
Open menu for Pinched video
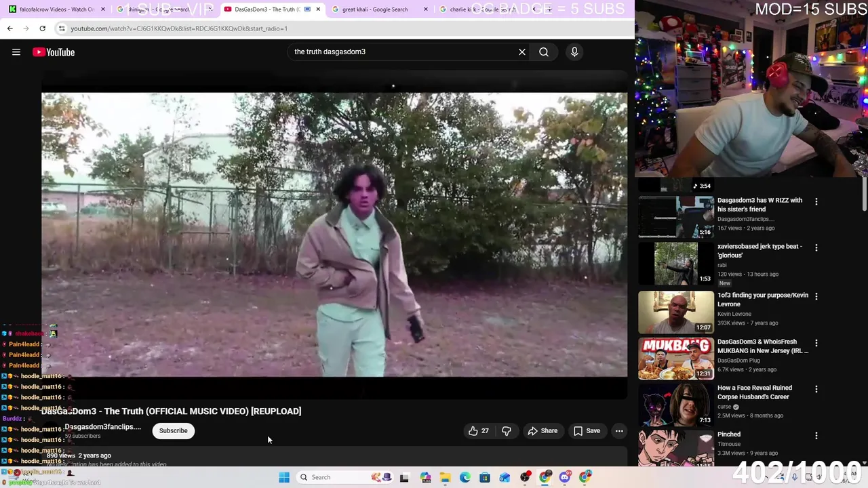tap(816, 436)
